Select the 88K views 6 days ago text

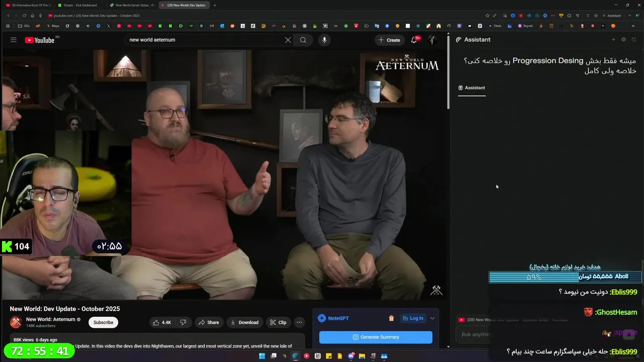(35, 340)
